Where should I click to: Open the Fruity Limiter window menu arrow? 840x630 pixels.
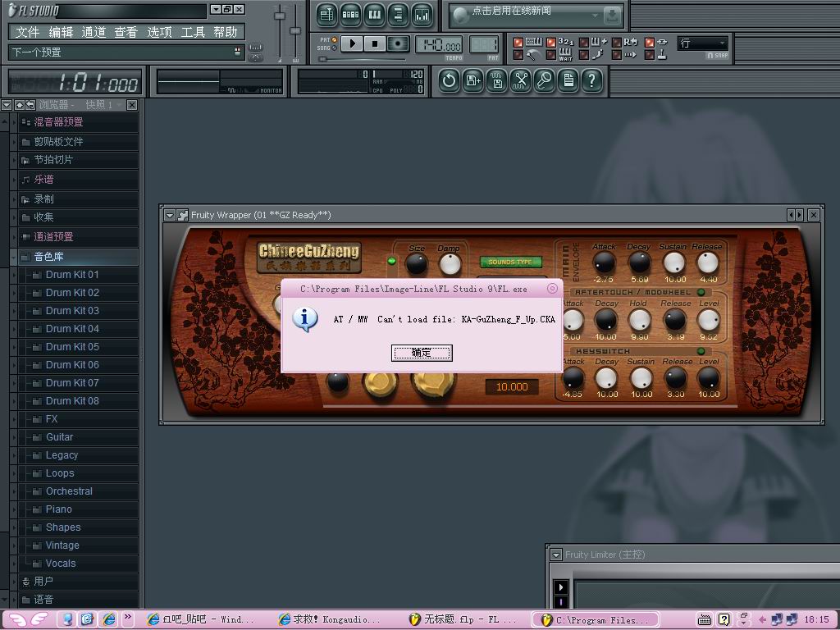pos(556,555)
